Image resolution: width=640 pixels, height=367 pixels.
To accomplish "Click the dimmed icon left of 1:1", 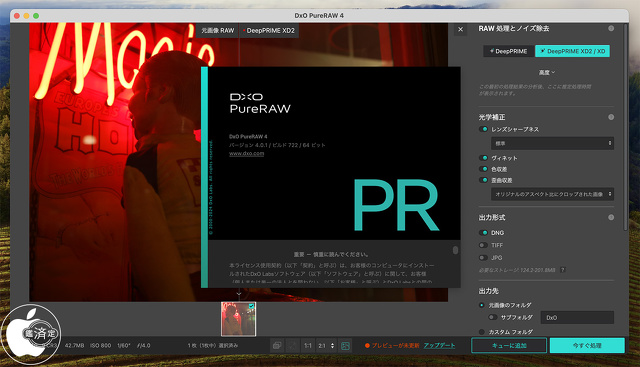I will point(293,345).
